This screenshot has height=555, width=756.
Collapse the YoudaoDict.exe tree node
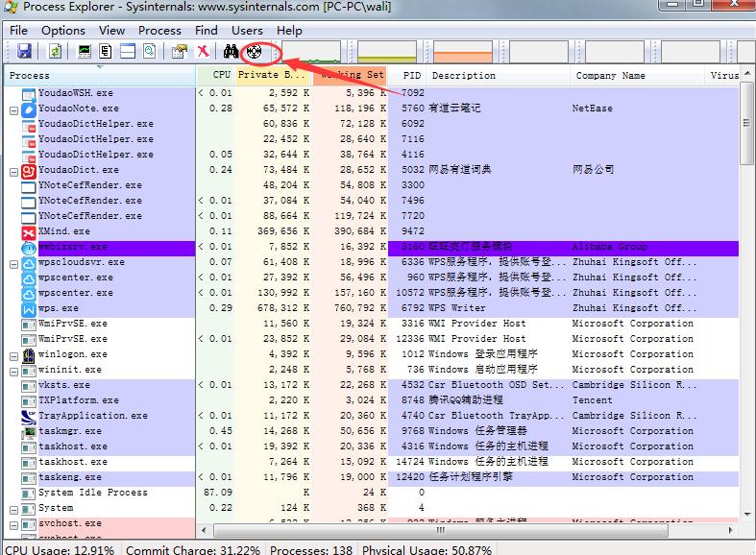13,171
